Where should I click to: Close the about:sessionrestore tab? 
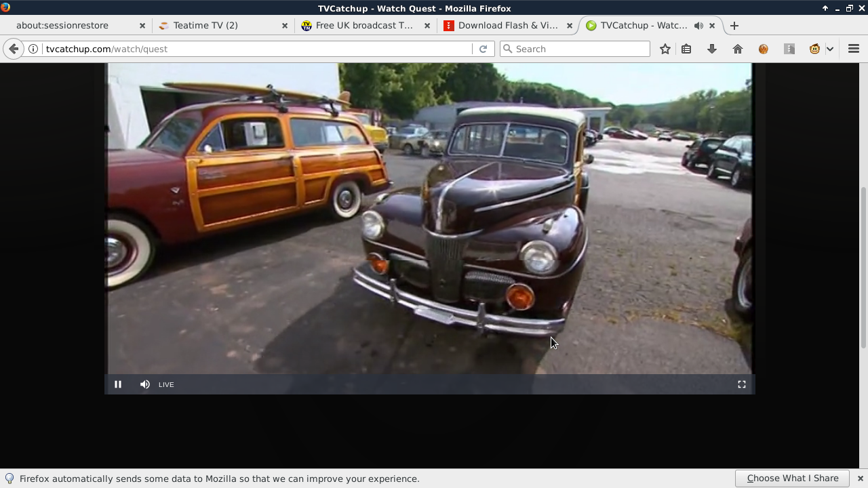coord(142,25)
